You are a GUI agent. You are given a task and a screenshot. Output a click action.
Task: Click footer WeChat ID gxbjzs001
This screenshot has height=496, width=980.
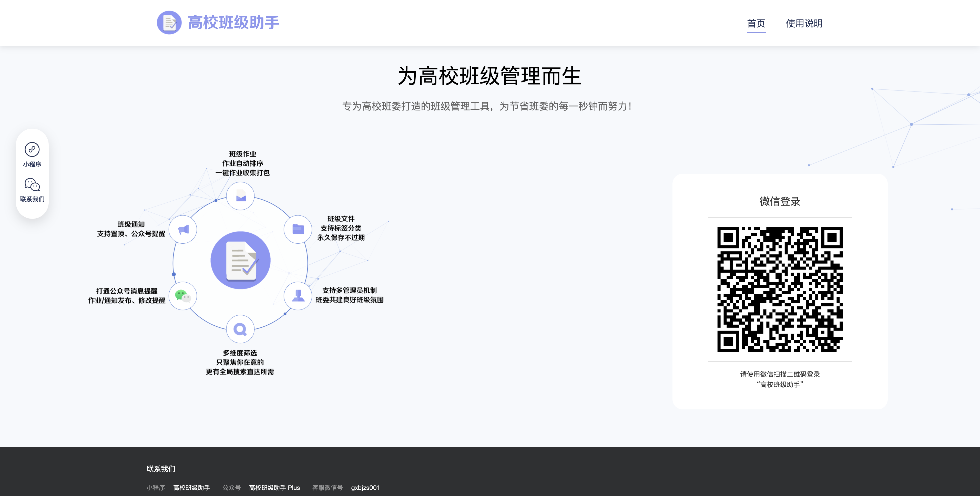pyautogui.click(x=365, y=488)
